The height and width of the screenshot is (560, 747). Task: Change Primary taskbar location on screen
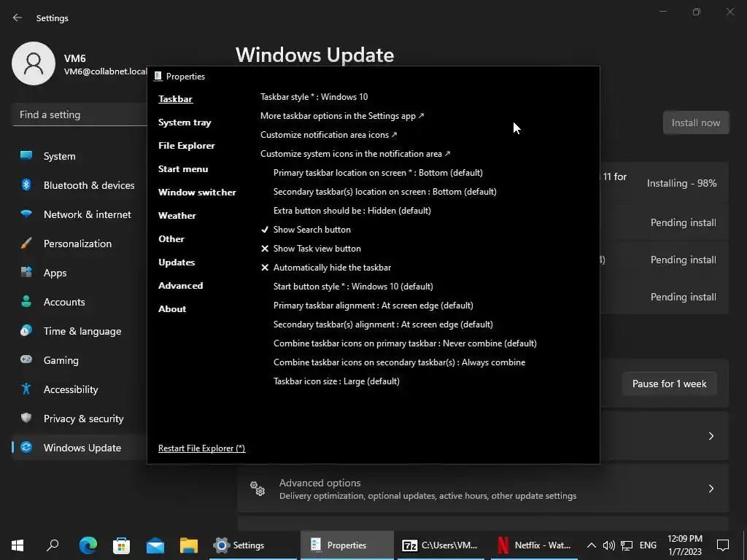378,173
